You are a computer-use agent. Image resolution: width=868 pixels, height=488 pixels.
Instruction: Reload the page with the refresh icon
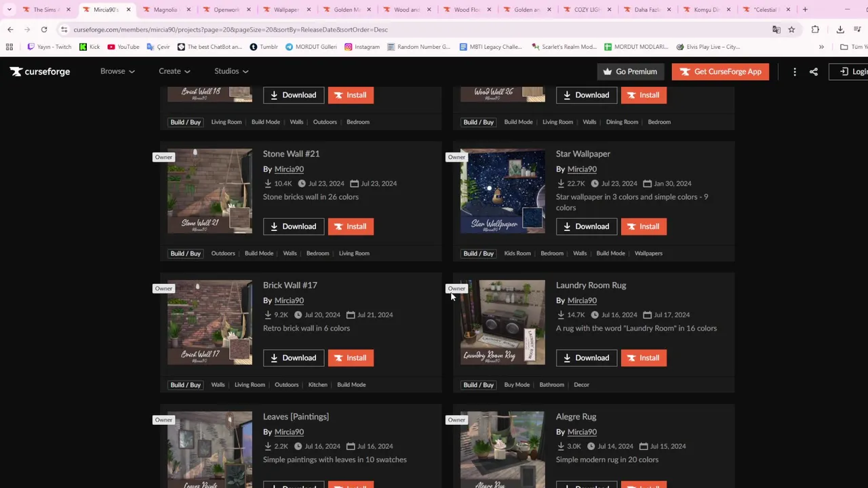click(44, 30)
